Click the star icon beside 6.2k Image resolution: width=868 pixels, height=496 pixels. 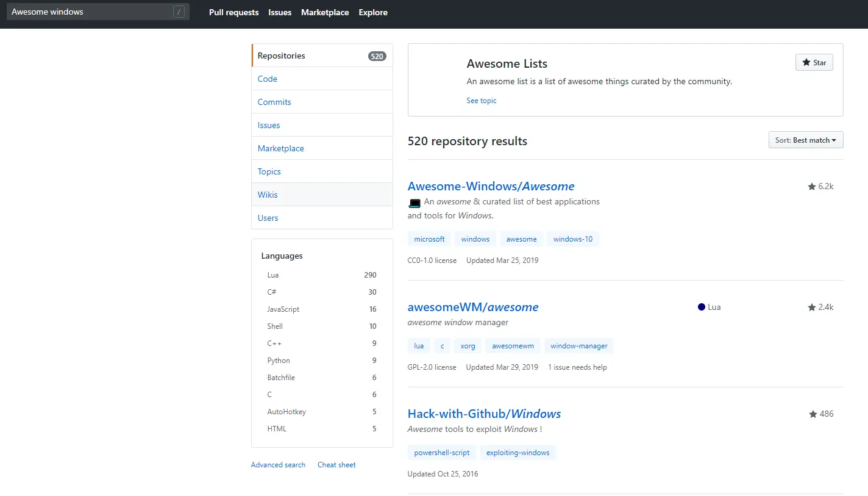811,187
